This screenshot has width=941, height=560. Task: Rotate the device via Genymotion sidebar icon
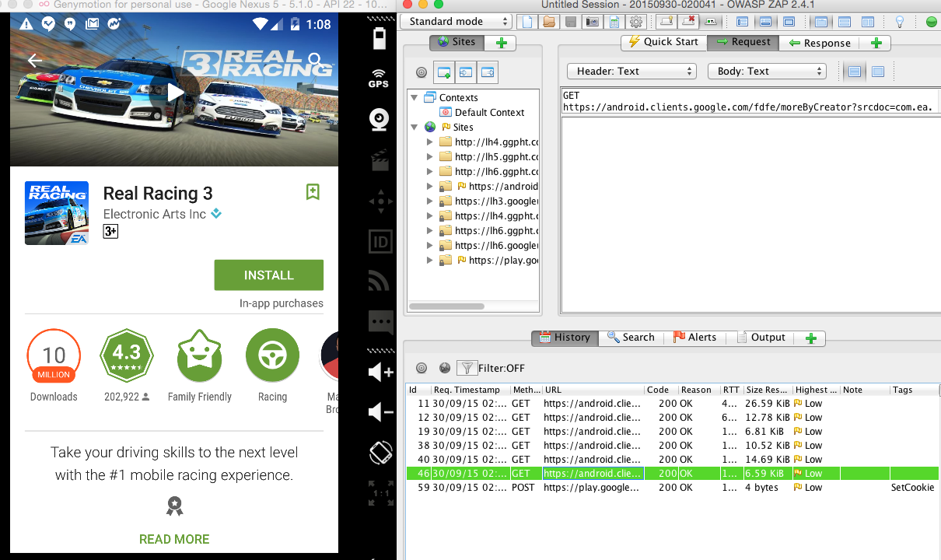[380, 453]
